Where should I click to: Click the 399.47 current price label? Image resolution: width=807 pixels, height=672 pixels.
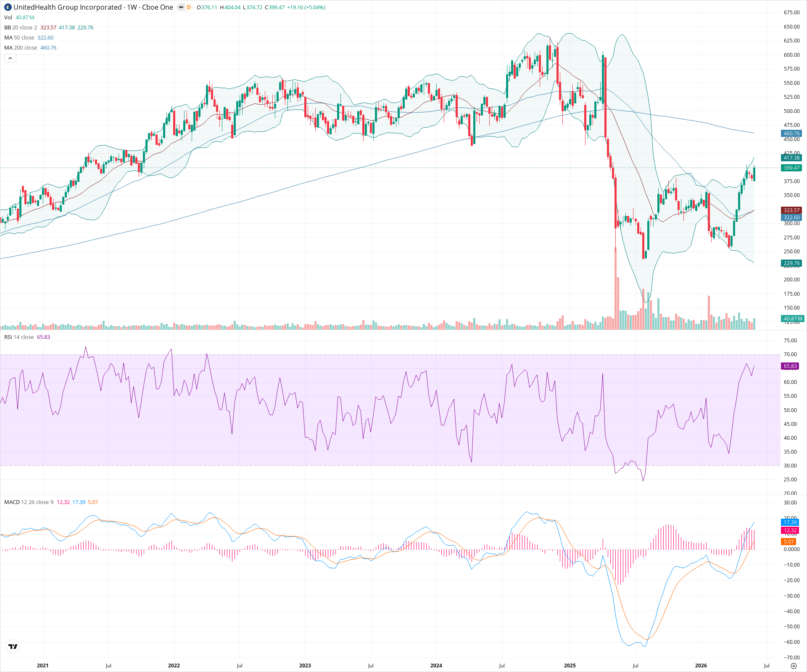click(x=791, y=168)
